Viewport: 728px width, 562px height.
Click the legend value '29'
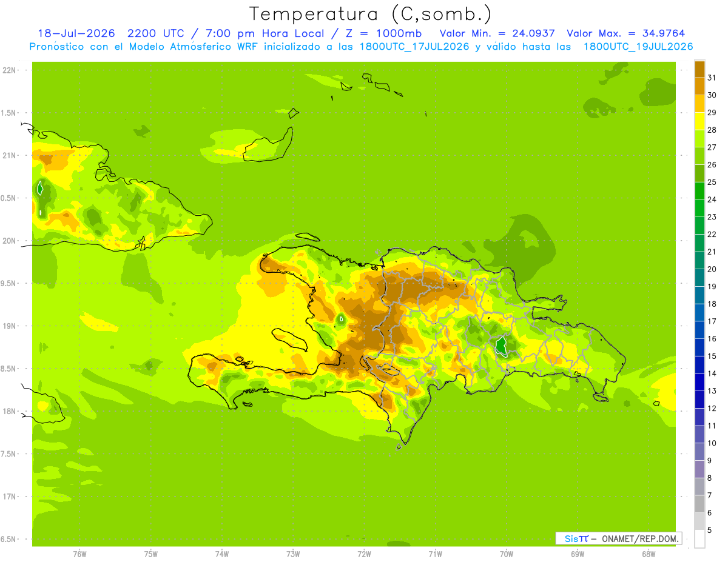712,113
